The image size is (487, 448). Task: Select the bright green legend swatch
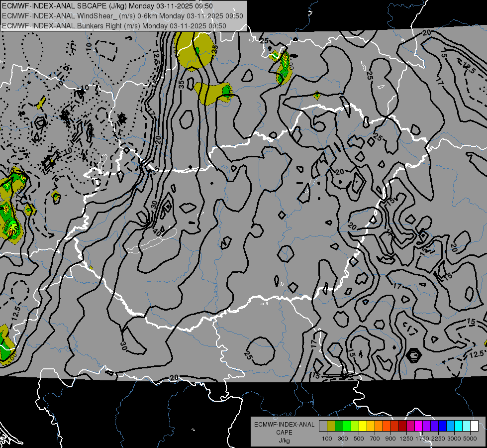pyautogui.click(x=347, y=426)
